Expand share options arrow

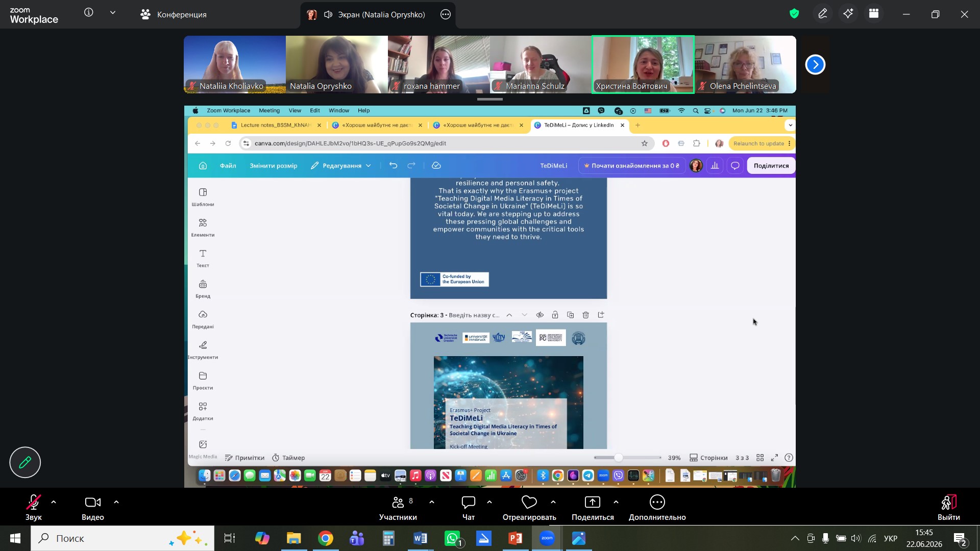pyautogui.click(x=616, y=502)
